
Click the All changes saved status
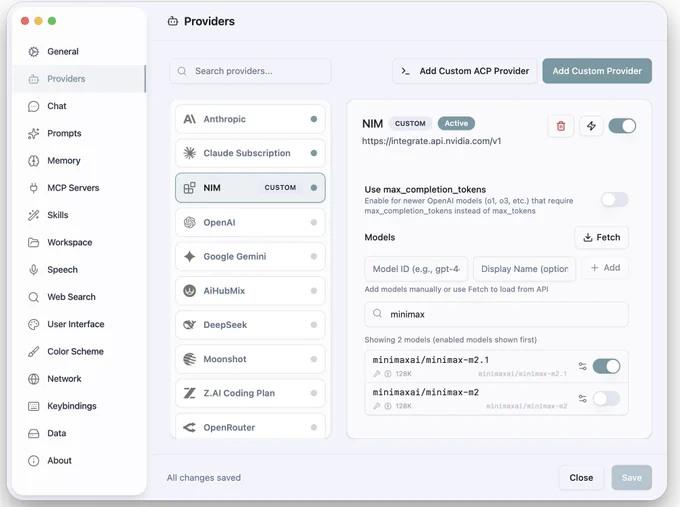pos(204,478)
